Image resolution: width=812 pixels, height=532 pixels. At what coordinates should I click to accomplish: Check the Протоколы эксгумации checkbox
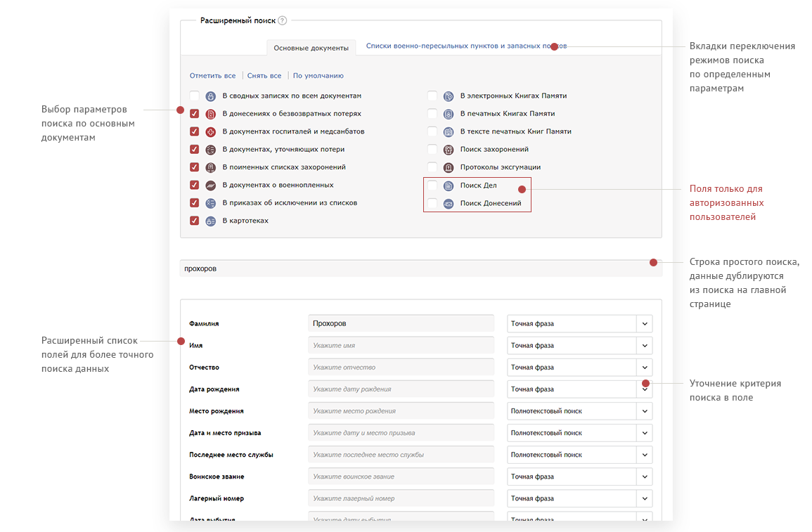432,167
